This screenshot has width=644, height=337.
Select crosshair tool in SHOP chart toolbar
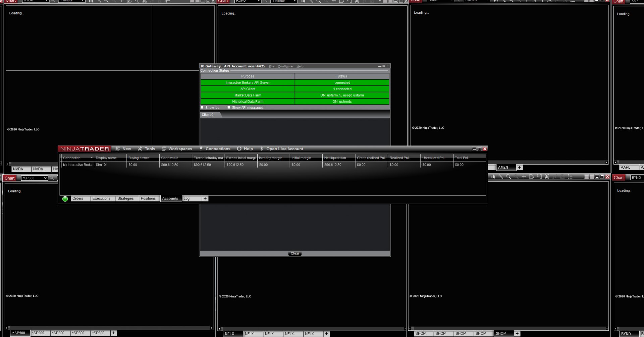click(x=524, y=177)
